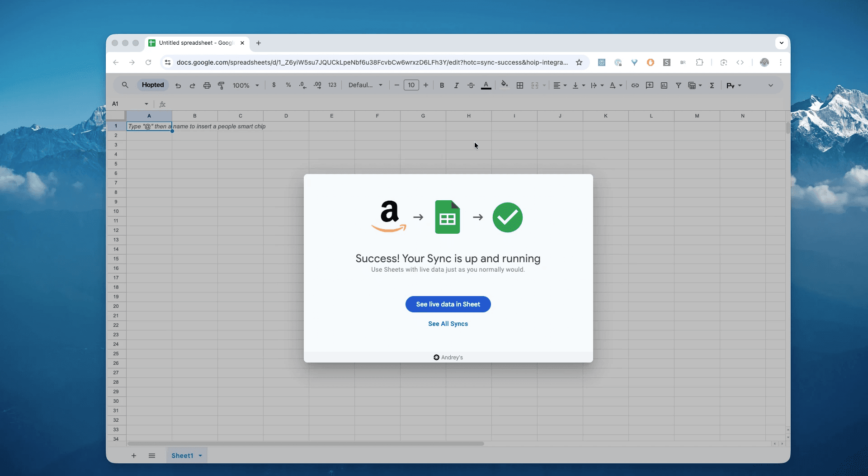Select the Paint format tool

click(x=221, y=85)
